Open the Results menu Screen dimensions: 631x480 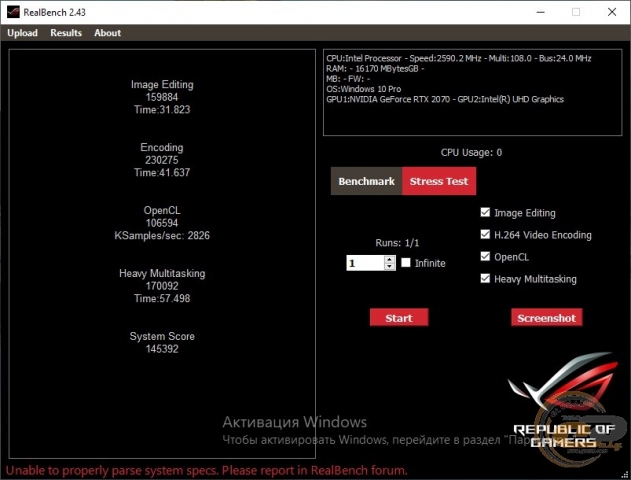click(x=66, y=33)
